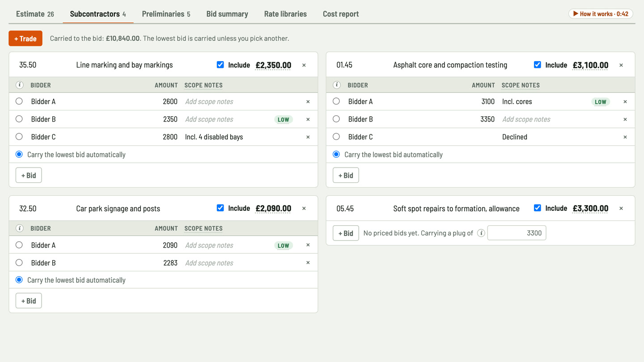Image resolution: width=644 pixels, height=362 pixels.
Task: Add a new trade with + Trade
Action: (25, 38)
